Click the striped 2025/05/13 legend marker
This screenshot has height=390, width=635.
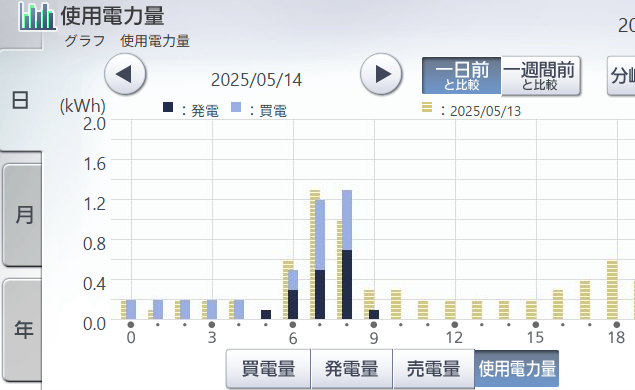tap(427, 107)
